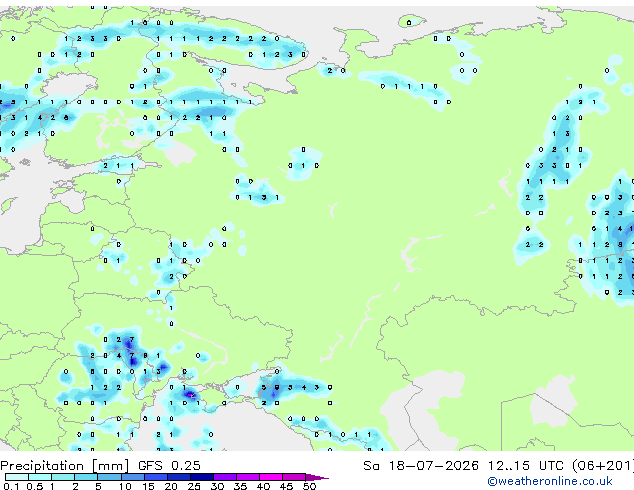Click the 'Sa 18-07-2026' date text
634x490 pixels.
pos(421,465)
